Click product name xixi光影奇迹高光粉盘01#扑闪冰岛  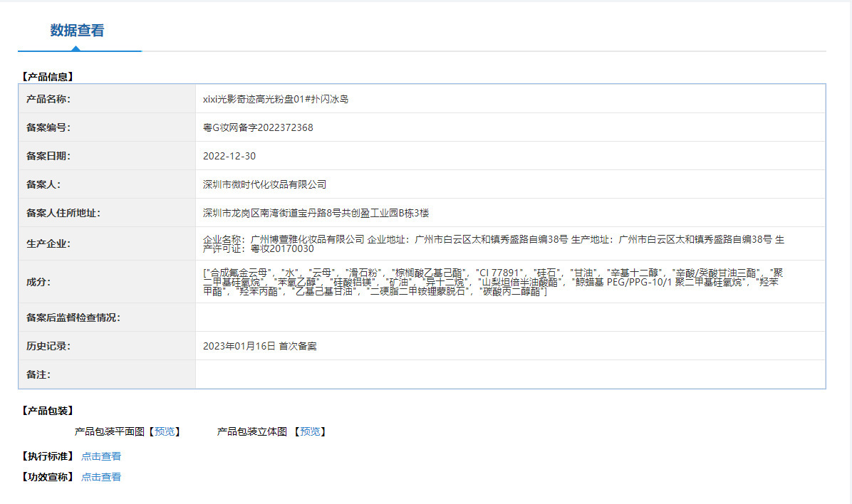276,99
